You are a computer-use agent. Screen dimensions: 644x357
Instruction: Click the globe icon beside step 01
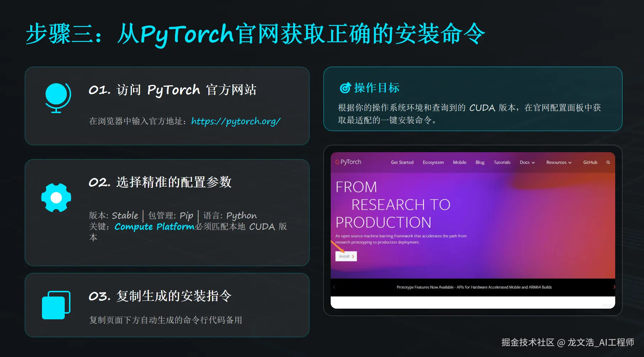coord(58,98)
